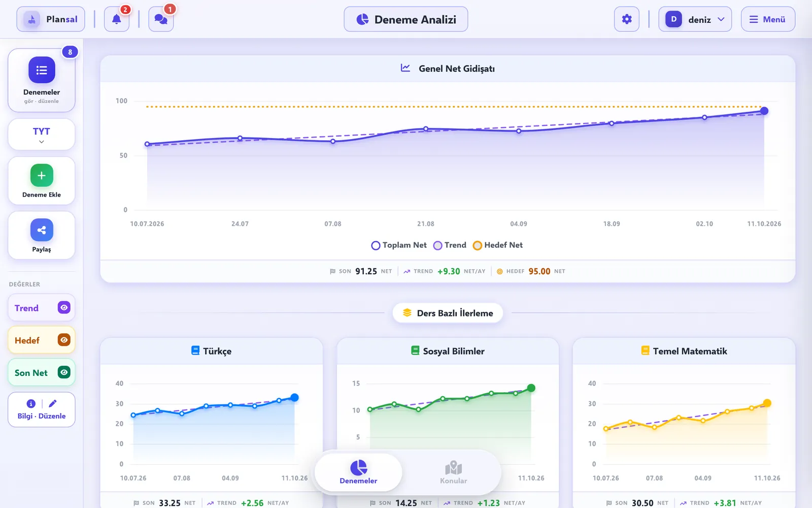Click the DEĞERLER section label

24,284
